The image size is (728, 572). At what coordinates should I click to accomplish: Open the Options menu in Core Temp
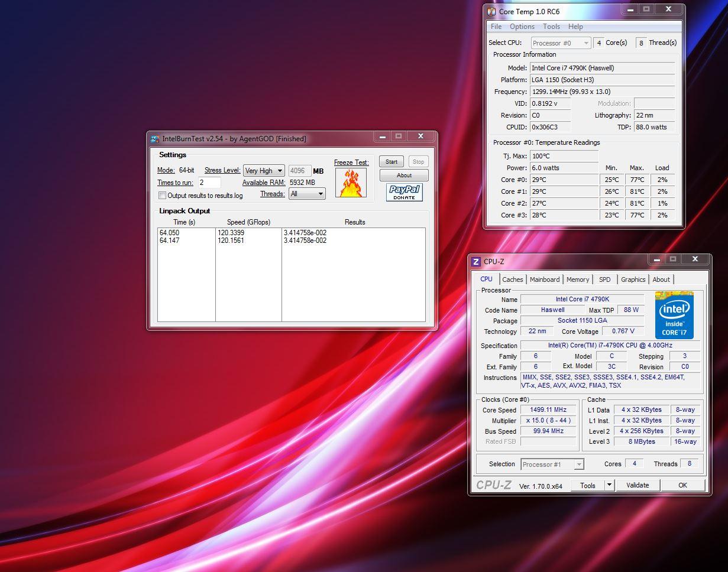point(522,27)
